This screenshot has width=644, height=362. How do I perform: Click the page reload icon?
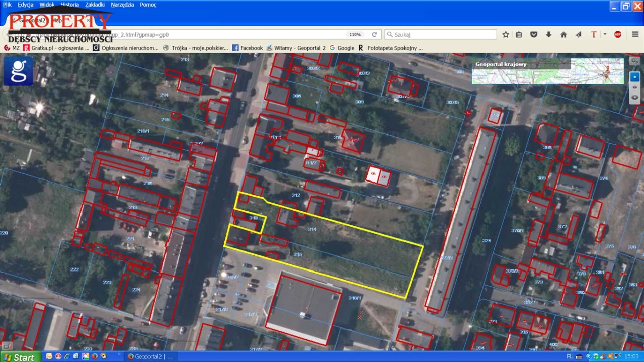[x=374, y=35]
